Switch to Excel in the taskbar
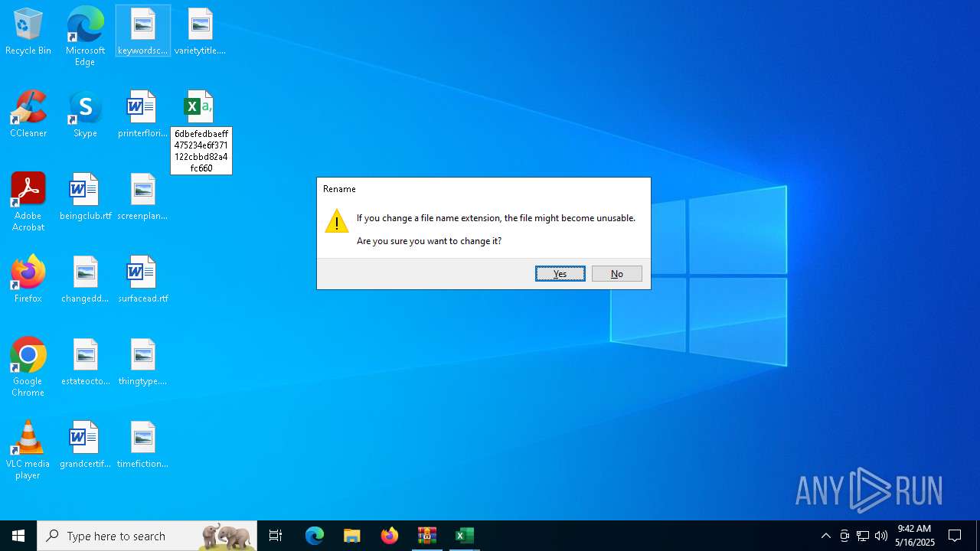 click(x=465, y=536)
